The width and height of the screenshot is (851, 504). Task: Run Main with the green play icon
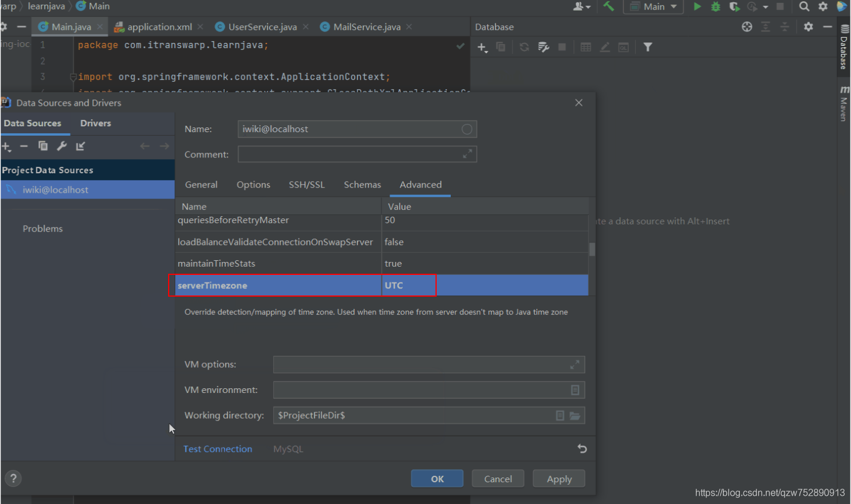coord(697,6)
